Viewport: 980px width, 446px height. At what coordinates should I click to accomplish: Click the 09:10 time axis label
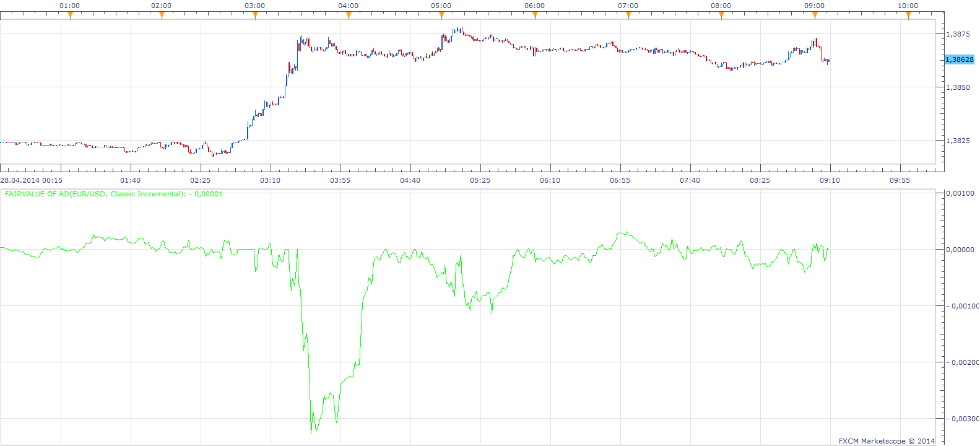pos(830,180)
